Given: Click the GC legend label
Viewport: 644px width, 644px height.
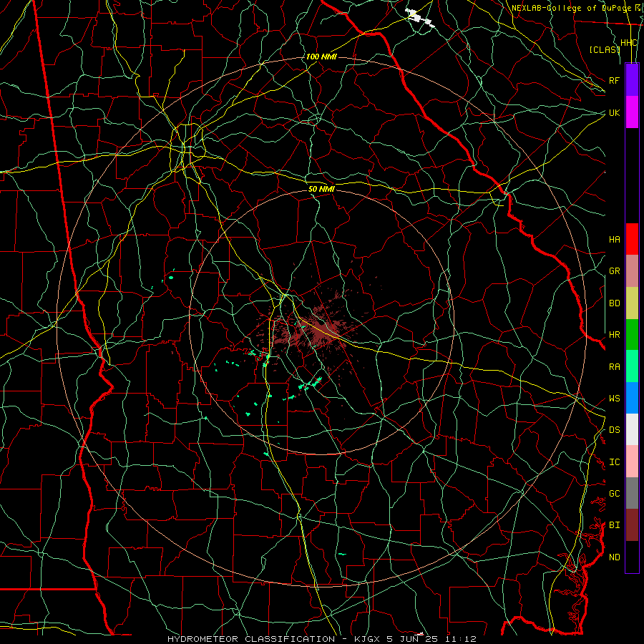Looking at the screenshot, I should [x=614, y=494].
